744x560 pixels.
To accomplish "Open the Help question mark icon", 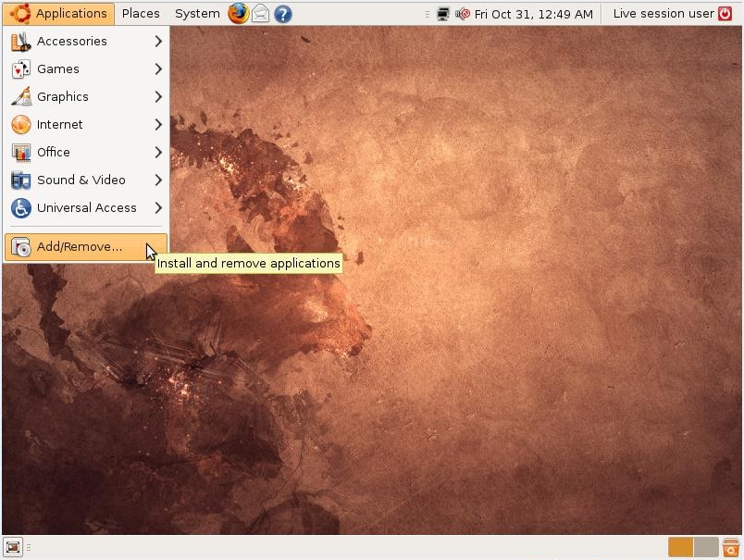I will pos(283,14).
